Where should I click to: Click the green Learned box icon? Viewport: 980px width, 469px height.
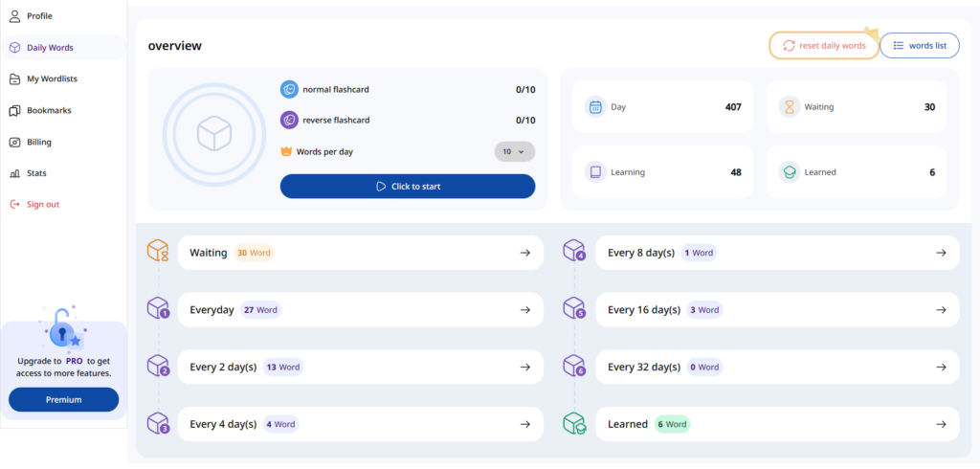click(x=574, y=423)
